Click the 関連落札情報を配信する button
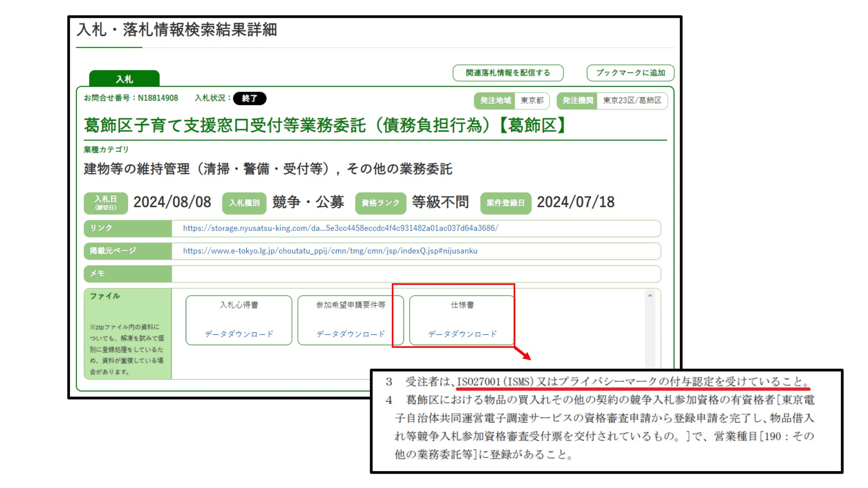This screenshot has width=868, height=488. [507, 73]
